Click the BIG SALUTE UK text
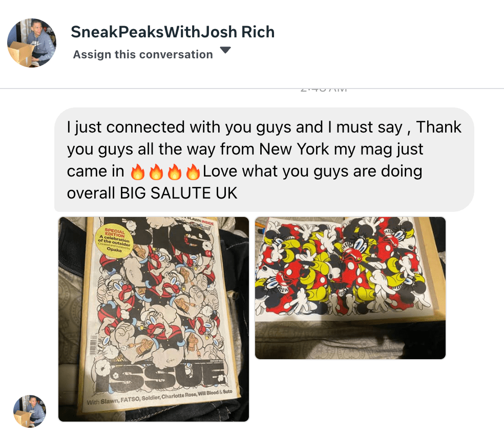Viewport: 504px width, 439px height. coord(178,193)
